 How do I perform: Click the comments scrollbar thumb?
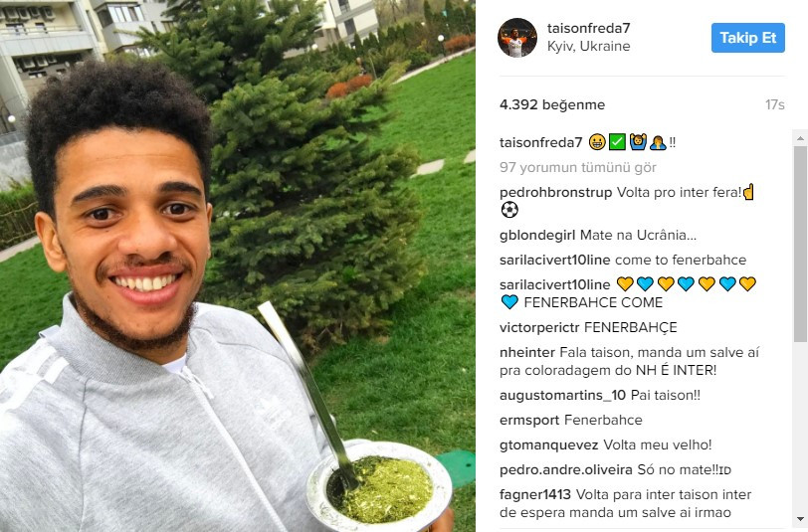[x=800, y=244]
